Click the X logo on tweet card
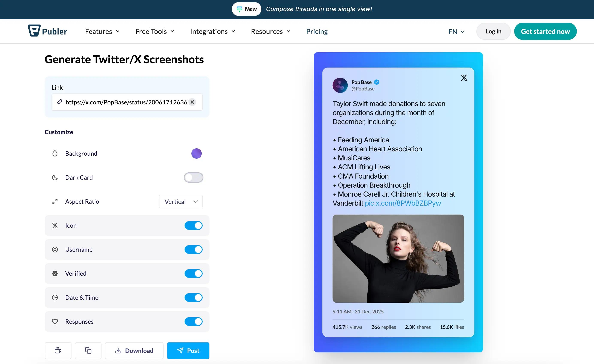This screenshot has height=364, width=594. click(464, 78)
